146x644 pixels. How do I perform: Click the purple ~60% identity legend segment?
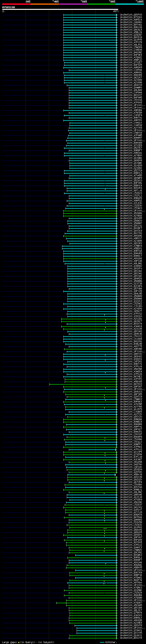pyautogui.click(x=73, y=4)
